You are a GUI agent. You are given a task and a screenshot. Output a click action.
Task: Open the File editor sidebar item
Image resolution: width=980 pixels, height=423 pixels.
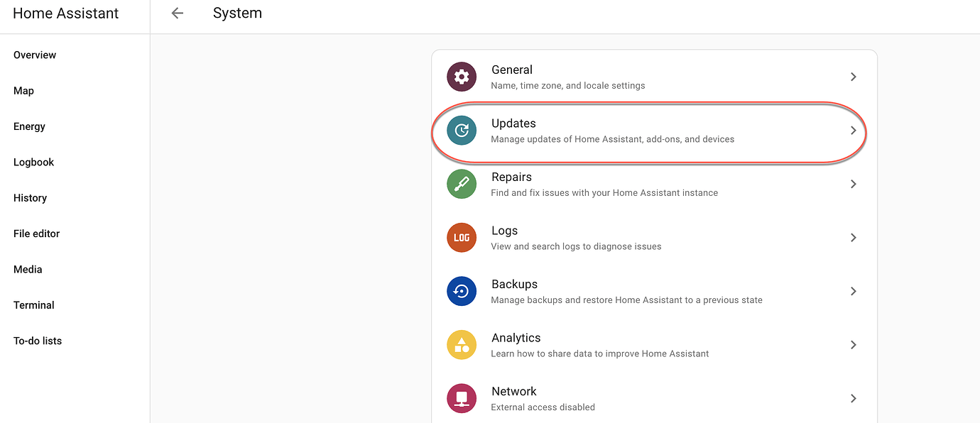pyautogui.click(x=36, y=234)
